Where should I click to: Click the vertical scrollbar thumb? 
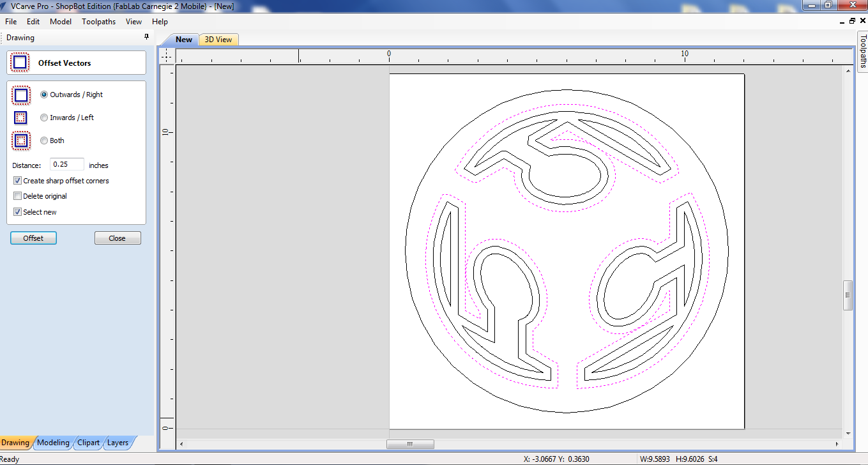click(x=848, y=295)
